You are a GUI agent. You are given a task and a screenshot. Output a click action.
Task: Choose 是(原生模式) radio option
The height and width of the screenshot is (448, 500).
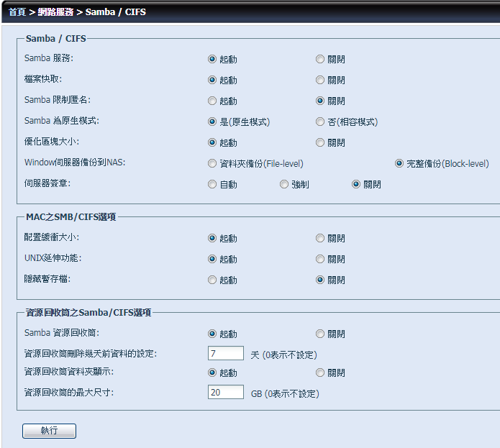pos(212,122)
